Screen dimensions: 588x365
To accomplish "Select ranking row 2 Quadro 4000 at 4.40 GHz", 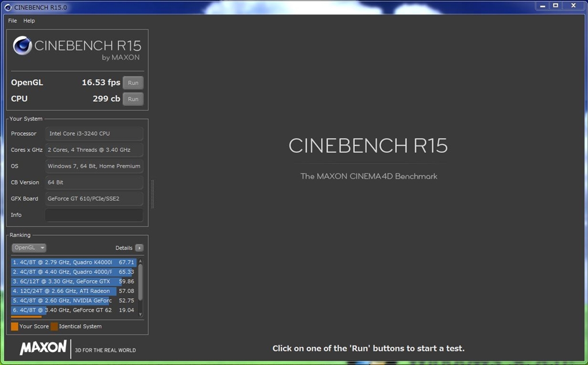I will coord(73,272).
